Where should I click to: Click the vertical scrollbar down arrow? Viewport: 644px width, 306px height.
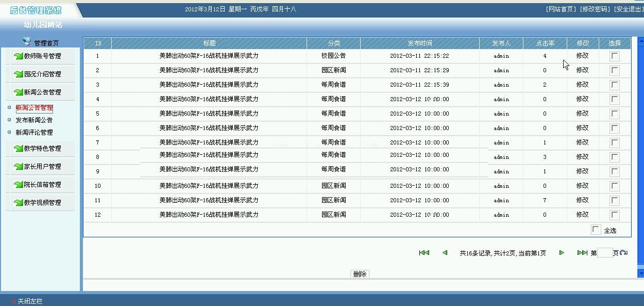[641, 273]
